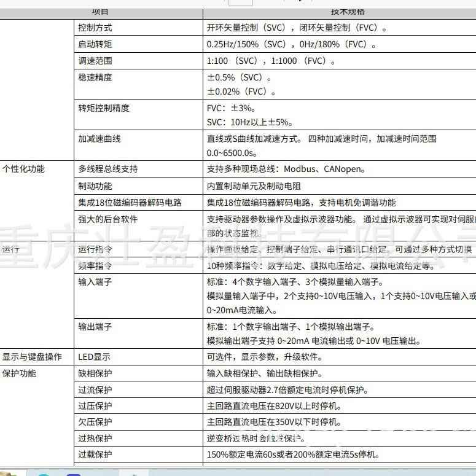476x476 pixels.
Task: Click '支持多种现场总线：Modbus、CANopen' text
Action: click(286, 169)
